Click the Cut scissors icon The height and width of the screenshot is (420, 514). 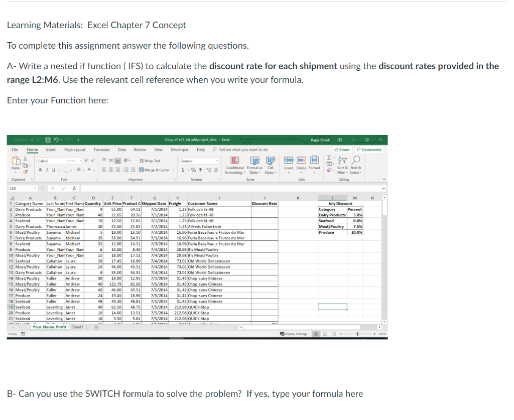click(x=25, y=159)
